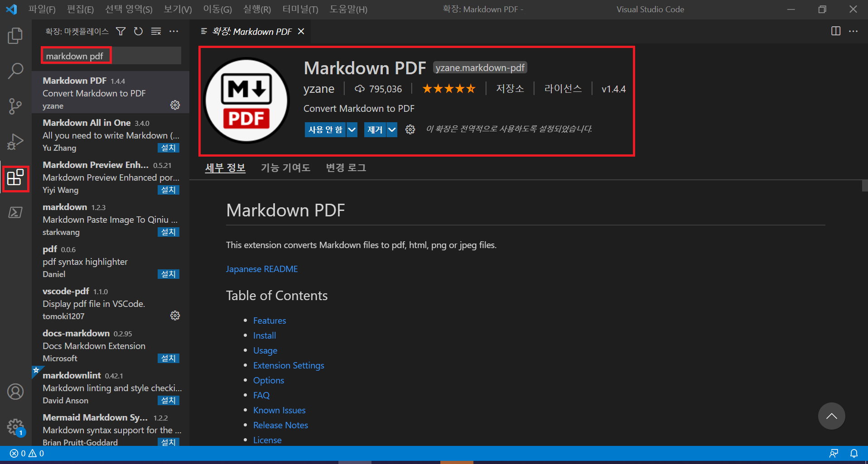Screen dimensions: 868x464
Task: Install Markdown All in One extension
Action: tap(169, 148)
